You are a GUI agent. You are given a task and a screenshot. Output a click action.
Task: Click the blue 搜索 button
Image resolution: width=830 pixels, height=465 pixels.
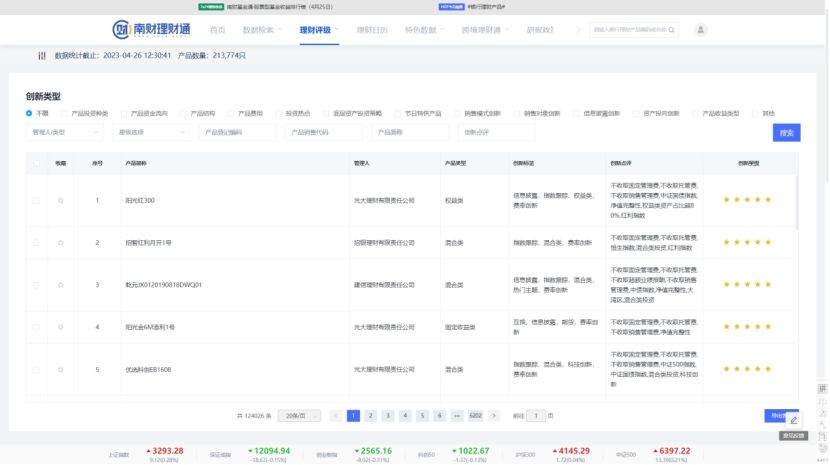click(786, 132)
